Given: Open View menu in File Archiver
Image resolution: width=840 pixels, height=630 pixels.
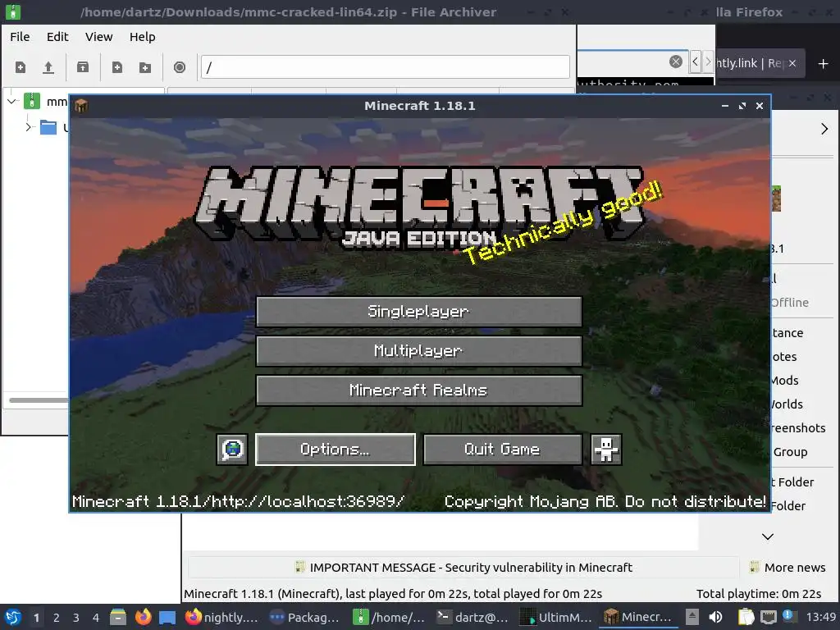Looking at the screenshot, I should 99,36.
